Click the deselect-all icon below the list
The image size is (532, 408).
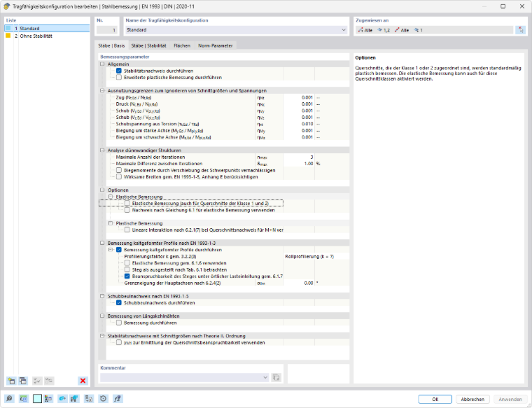coord(49,381)
